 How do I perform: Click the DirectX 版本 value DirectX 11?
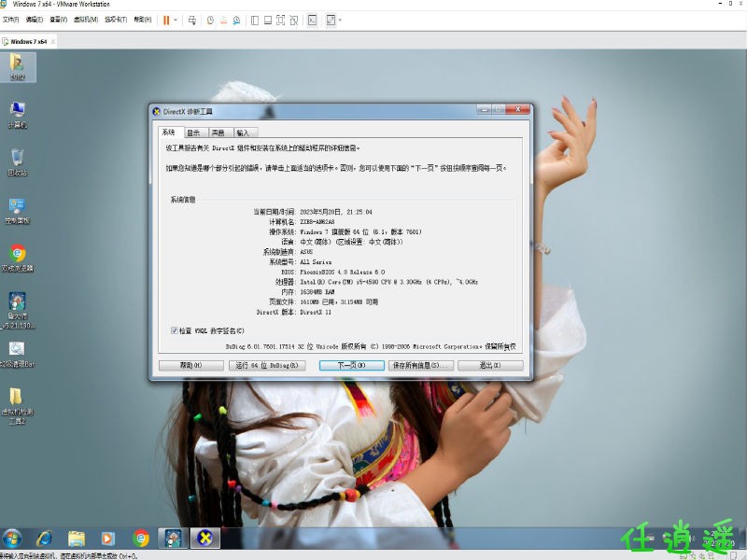click(316, 312)
